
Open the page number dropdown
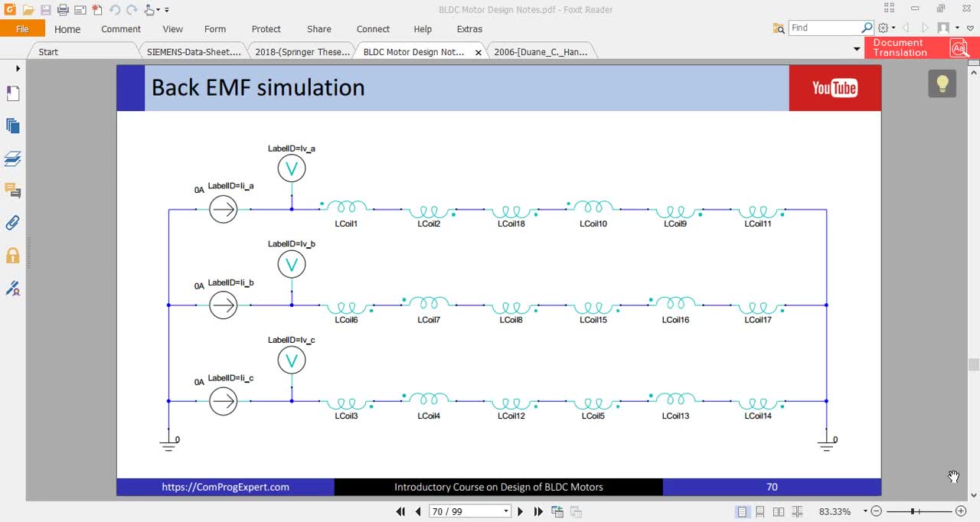click(x=505, y=511)
